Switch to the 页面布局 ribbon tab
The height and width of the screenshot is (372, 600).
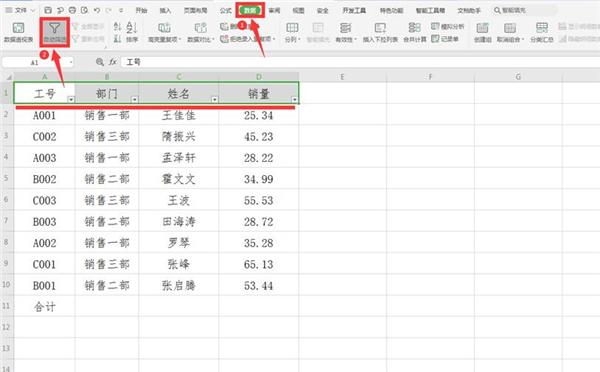[x=196, y=10]
